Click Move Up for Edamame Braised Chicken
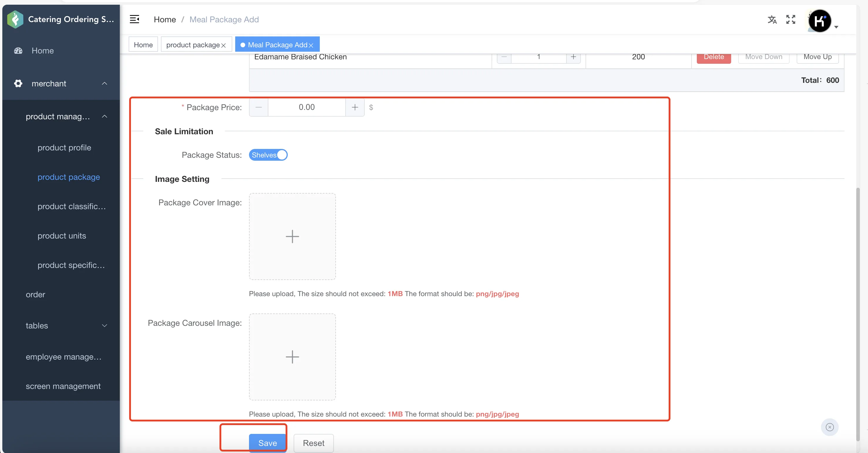Viewport: 868px width, 453px height. (x=817, y=57)
